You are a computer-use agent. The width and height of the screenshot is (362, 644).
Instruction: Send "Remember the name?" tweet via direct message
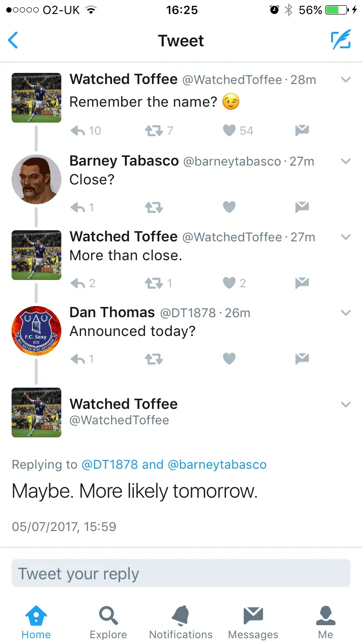click(302, 130)
